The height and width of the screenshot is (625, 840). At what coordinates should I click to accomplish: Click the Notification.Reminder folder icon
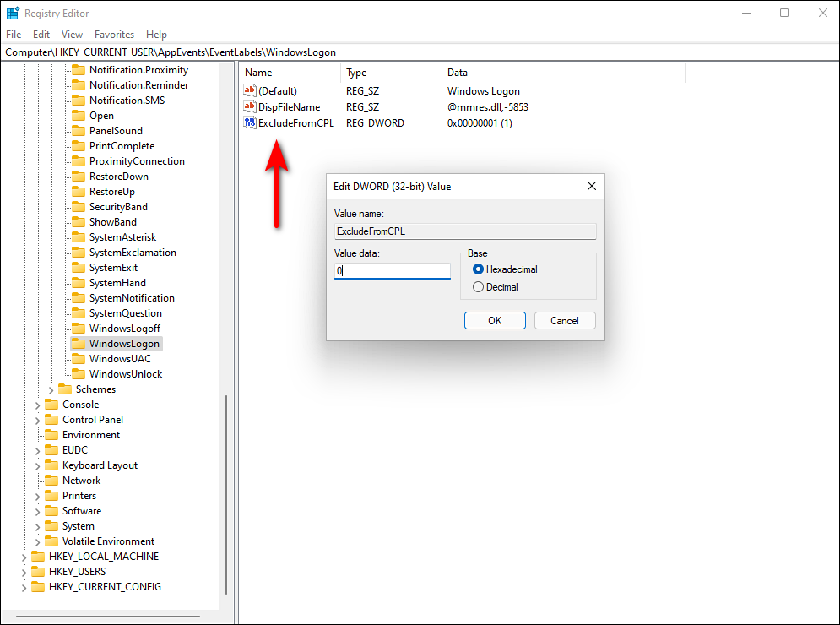(79, 85)
